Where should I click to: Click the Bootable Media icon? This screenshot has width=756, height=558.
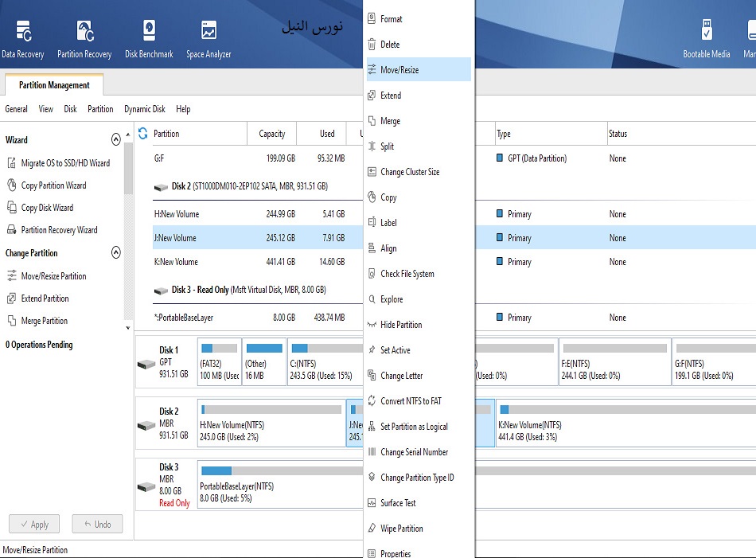pyautogui.click(x=706, y=39)
